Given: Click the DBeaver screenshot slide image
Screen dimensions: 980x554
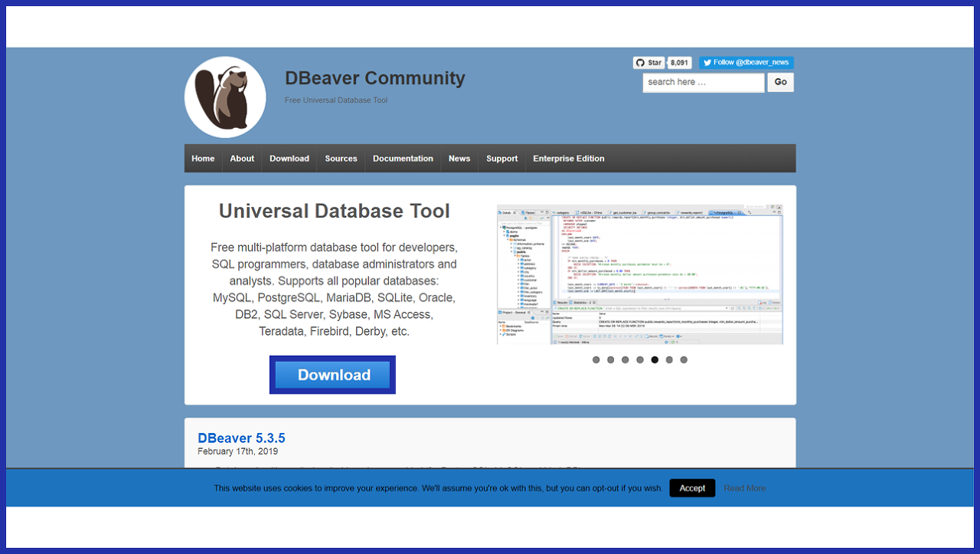Looking at the screenshot, I should 640,274.
